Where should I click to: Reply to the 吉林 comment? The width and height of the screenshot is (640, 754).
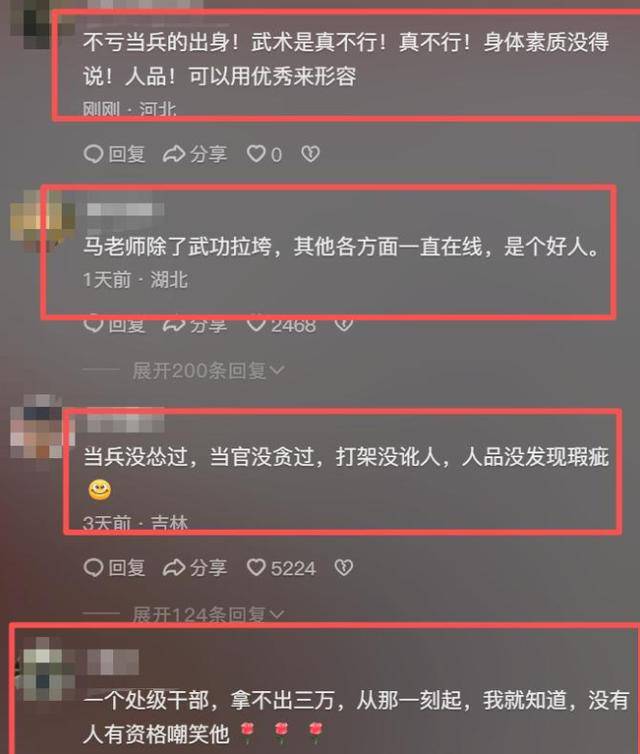114,568
